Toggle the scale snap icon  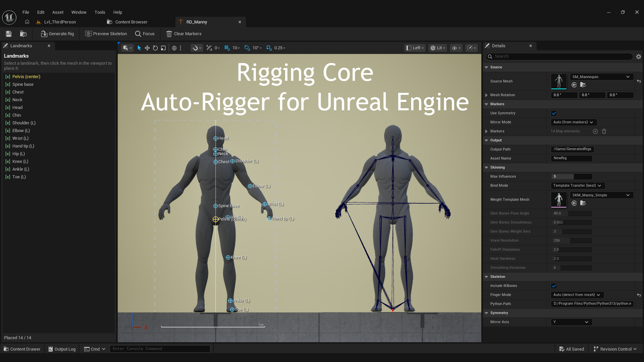269,48
